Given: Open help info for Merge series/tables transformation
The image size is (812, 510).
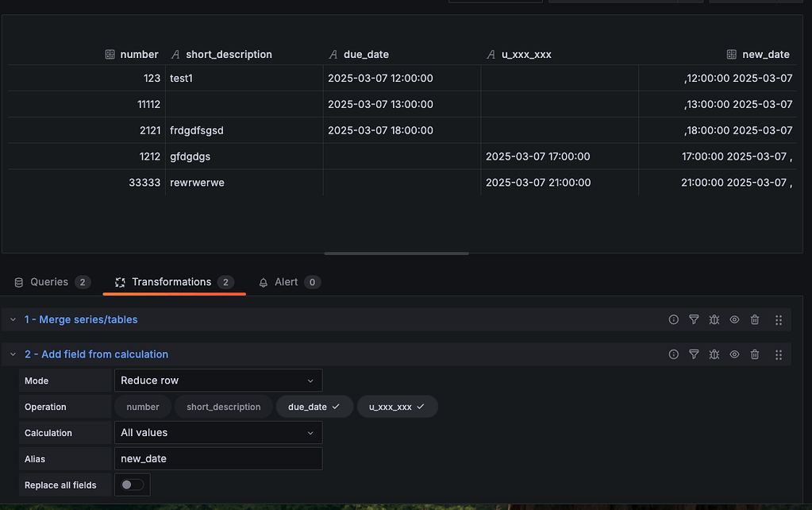Looking at the screenshot, I should pos(673,319).
